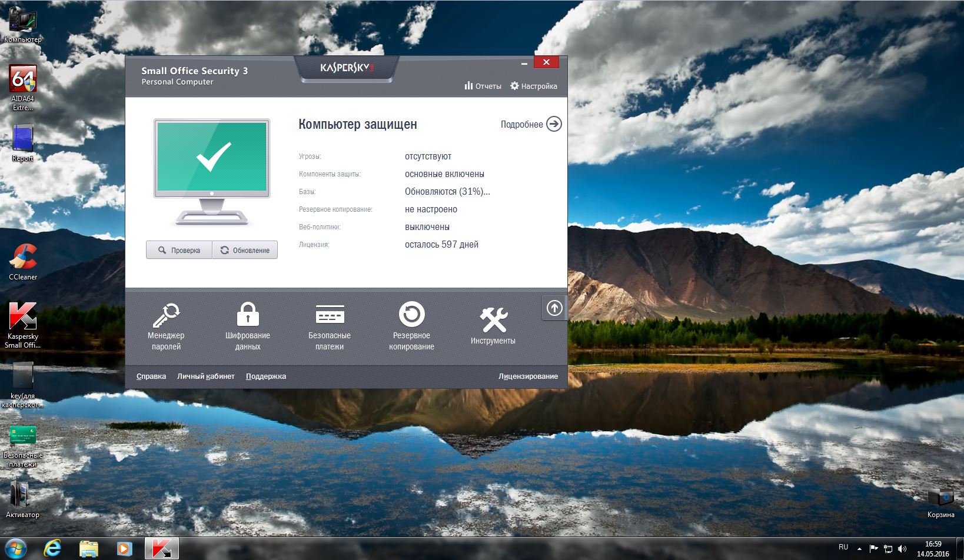The image size is (964, 560).
Task: Open Safe Money (Безопасные платежи) in Kaspersky
Action: point(330,326)
